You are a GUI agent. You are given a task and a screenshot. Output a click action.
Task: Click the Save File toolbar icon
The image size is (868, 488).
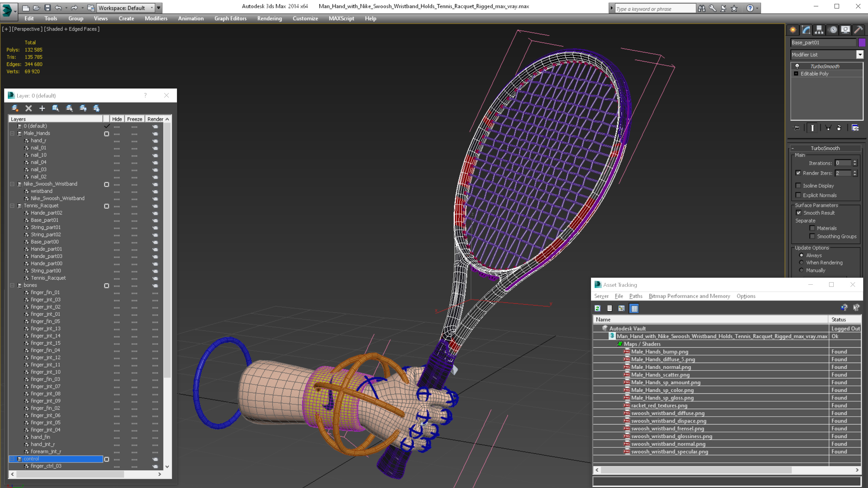pyautogui.click(x=48, y=8)
